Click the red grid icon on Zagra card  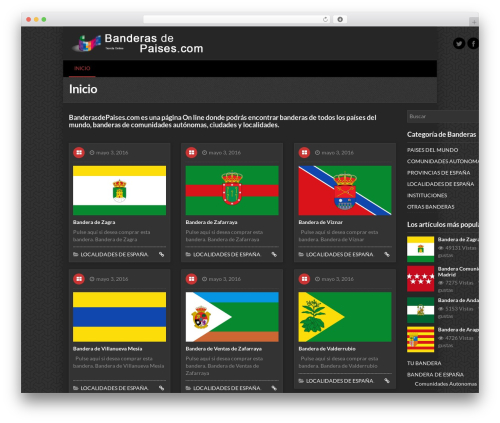79,153
